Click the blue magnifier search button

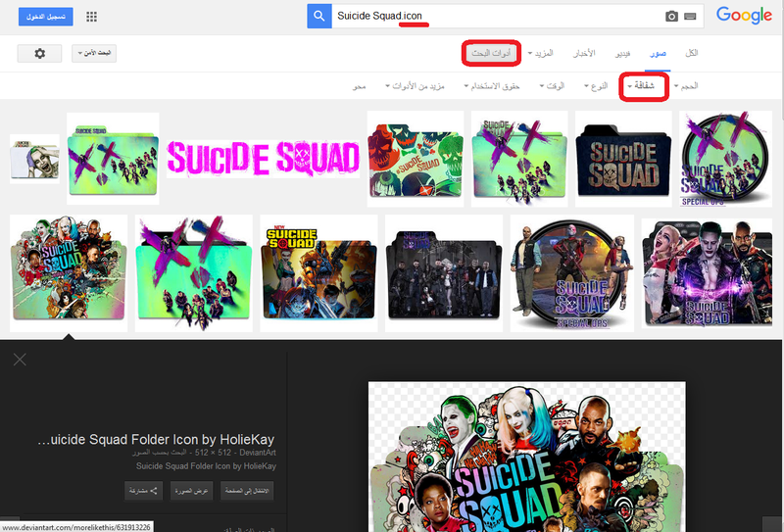pyautogui.click(x=319, y=16)
